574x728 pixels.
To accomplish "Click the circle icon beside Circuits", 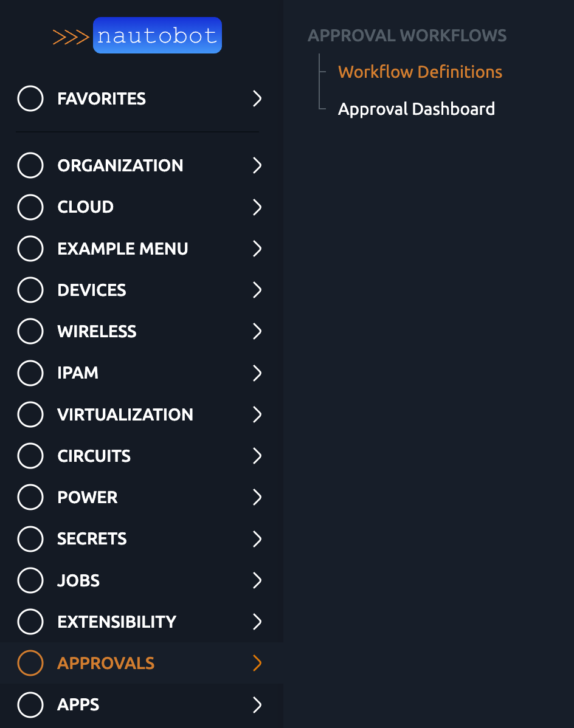I will click(30, 456).
